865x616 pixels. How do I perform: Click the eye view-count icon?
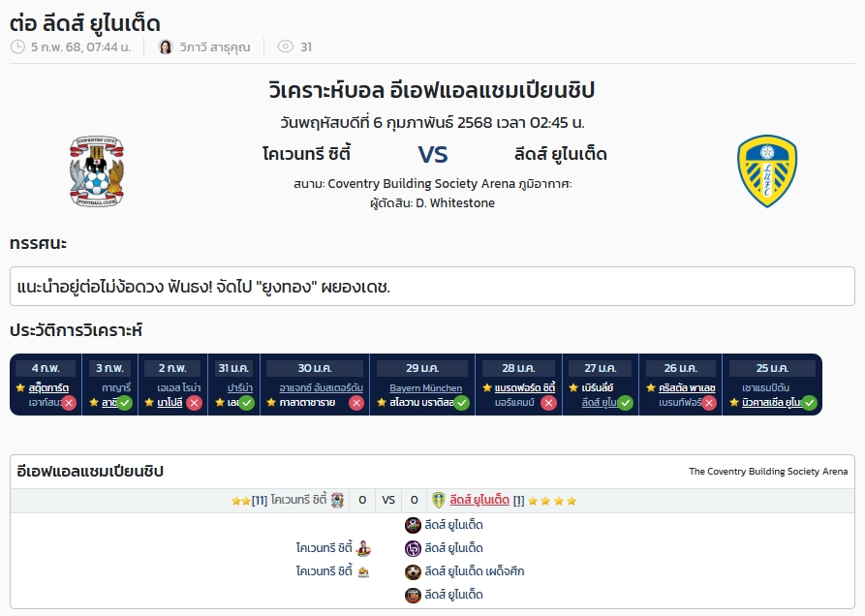click(285, 46)
